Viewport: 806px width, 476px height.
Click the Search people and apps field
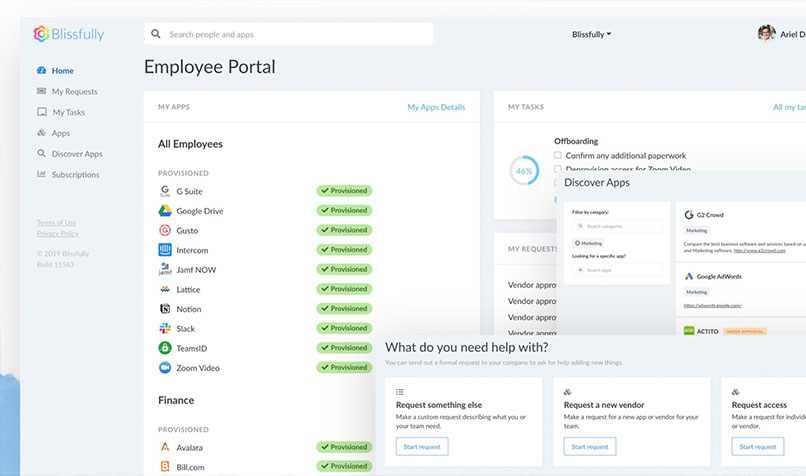pos(288,34)
